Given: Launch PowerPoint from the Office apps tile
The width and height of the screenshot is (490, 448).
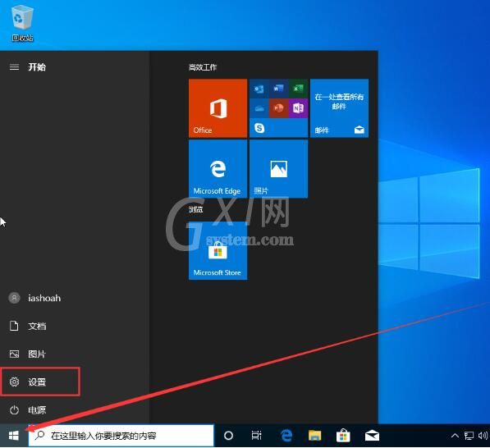Looking at the screenshot, I should coord(278,108).
